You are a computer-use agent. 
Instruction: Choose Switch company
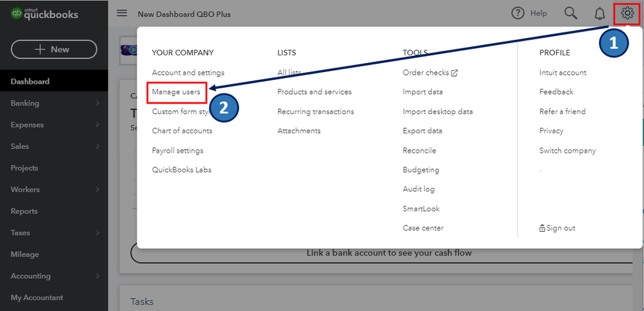[567, 151]
